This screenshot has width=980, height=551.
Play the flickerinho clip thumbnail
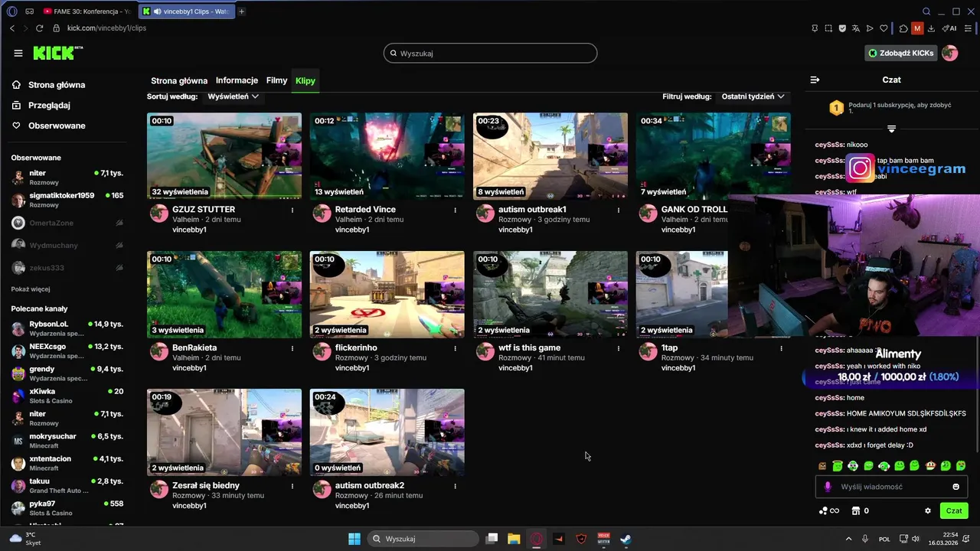387,295
